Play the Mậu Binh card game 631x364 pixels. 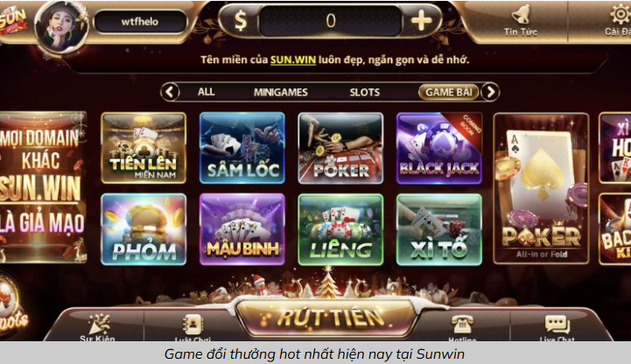tap(242, 229)
